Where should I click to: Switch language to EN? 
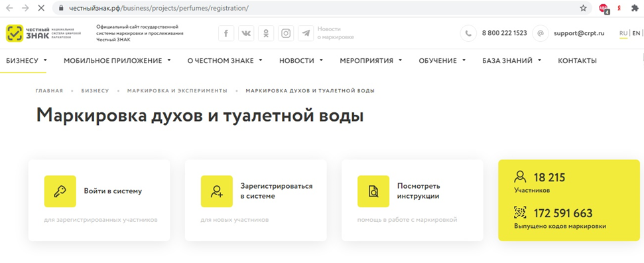[x=636, y=33]
